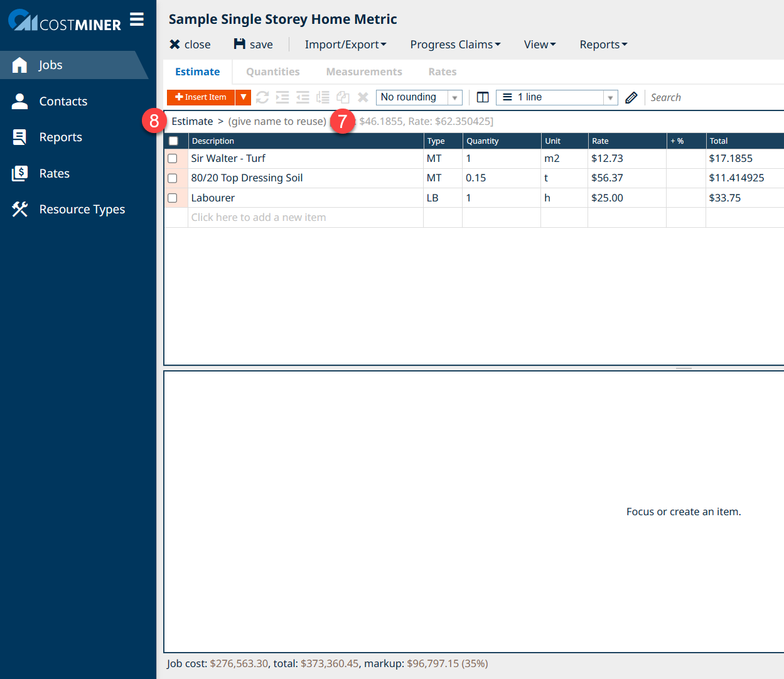
Task: Click the Total column header
Action: pos(745,141)
